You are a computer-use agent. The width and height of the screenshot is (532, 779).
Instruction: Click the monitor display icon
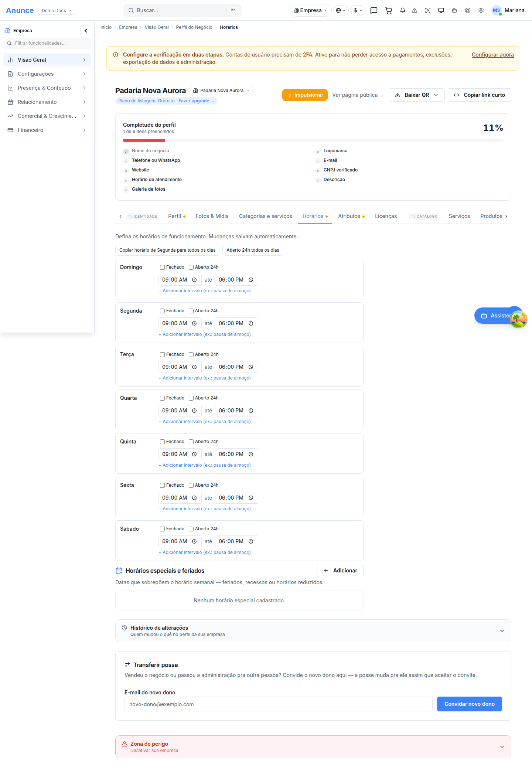[x=441, y=10]
